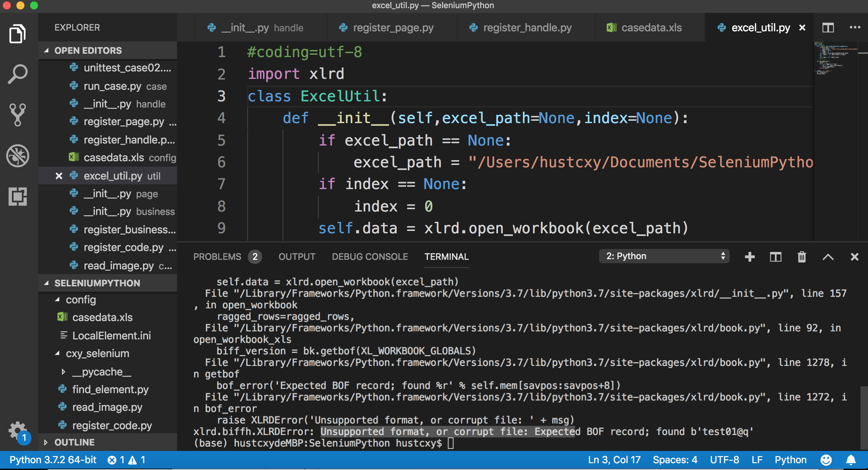
Task: Close the terminal panel
Action: coord(854,257)
